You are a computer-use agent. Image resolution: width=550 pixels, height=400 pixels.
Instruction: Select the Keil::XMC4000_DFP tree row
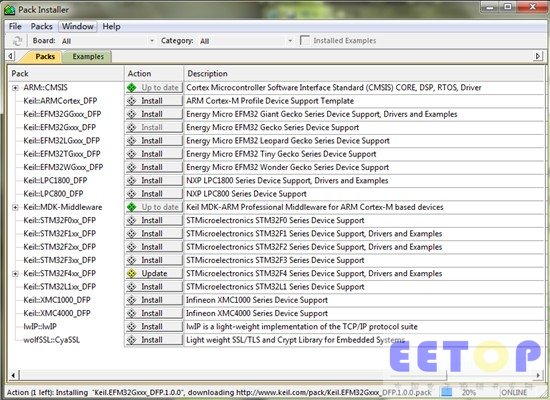click(x=57, y=313)
